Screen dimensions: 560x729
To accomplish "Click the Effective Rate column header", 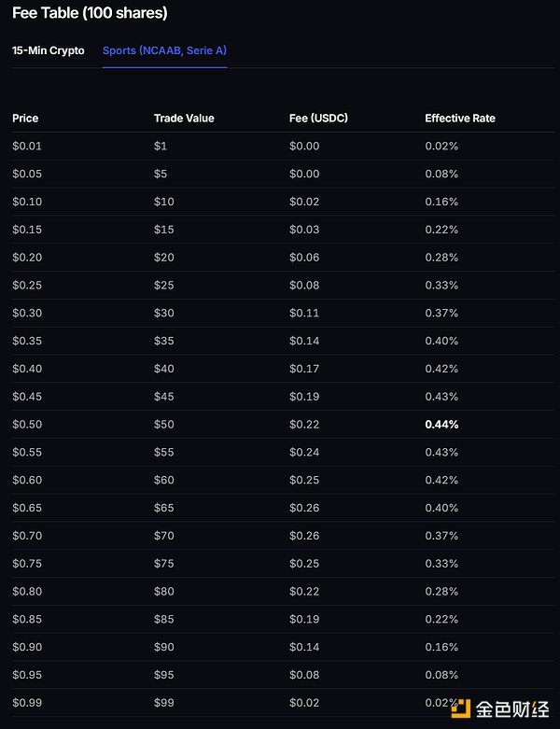I will pyautogui.click(x=460, y=119).
